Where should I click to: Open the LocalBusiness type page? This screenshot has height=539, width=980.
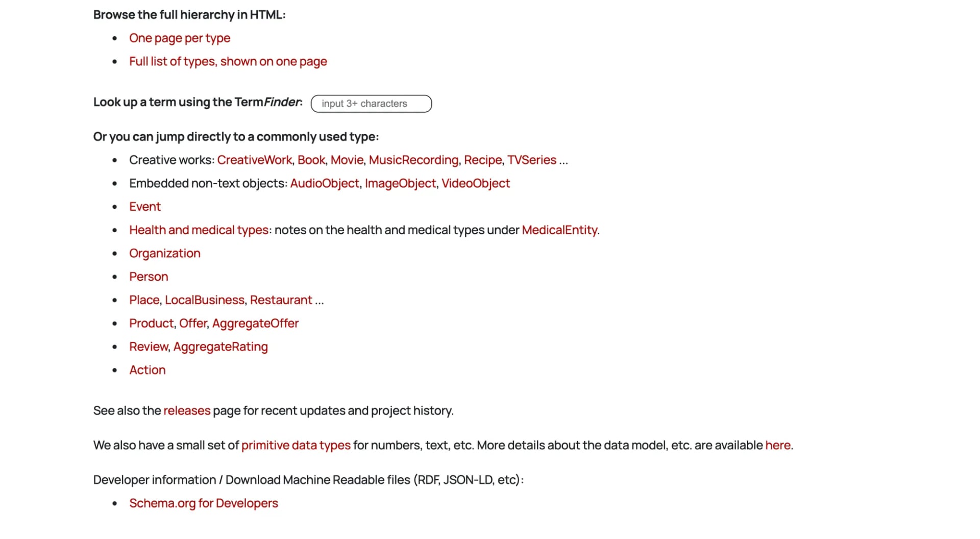click(204, 300)
